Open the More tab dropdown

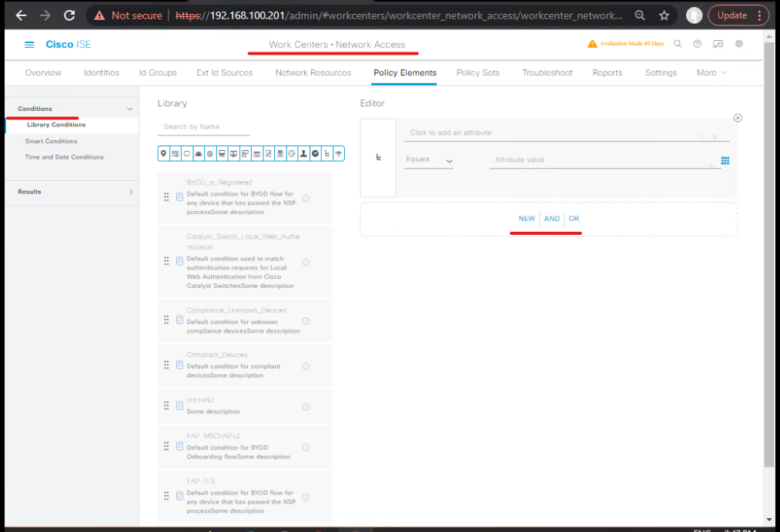(x=711, y=72)
